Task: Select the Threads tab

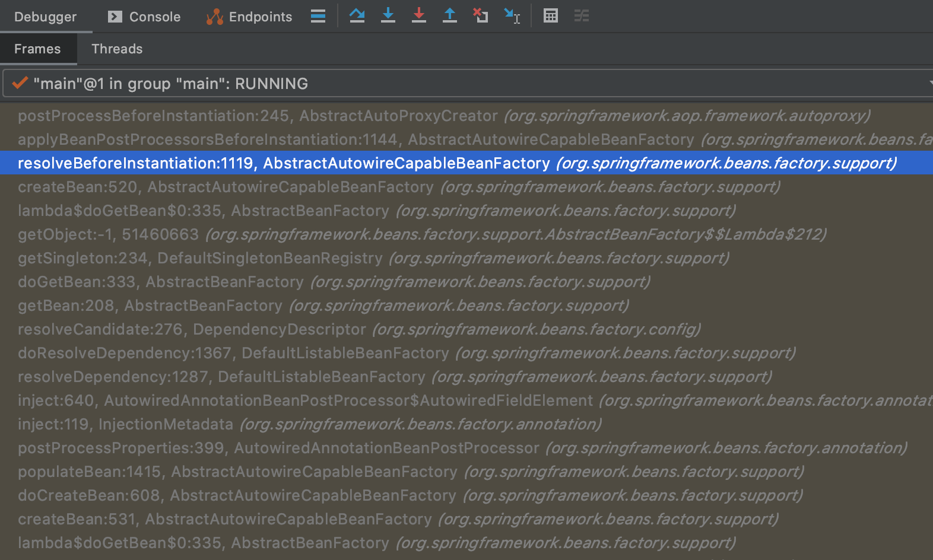Action: [117, 49]
